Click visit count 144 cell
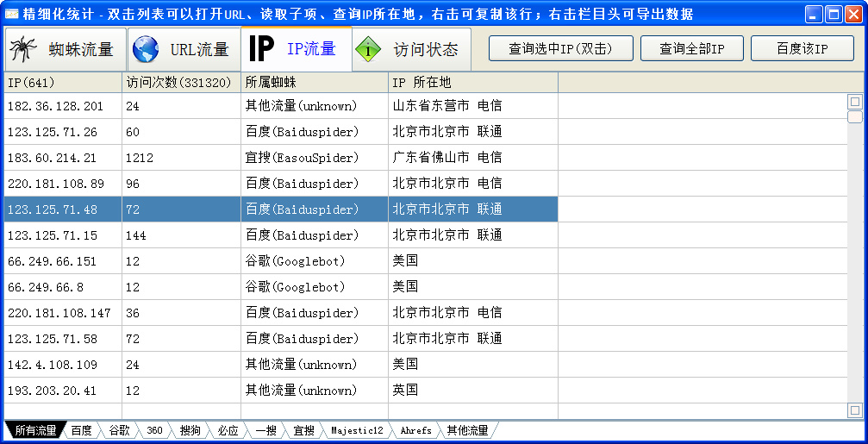Viewport: 868px width, 444px height. pyautogui.click(x=182, y=235)
